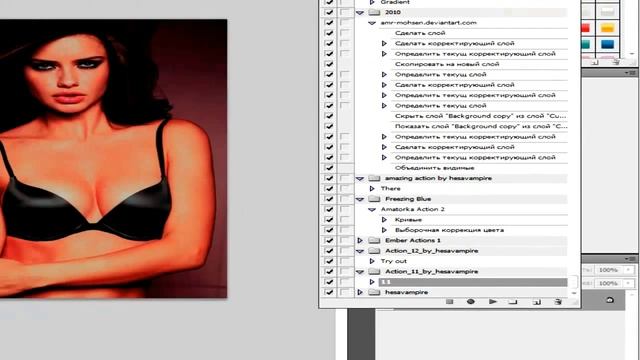Screen dimensions: 640x360
Task: Expand the bottom hesavampire set
Action: pyautogui.click(x=360, y=292)
